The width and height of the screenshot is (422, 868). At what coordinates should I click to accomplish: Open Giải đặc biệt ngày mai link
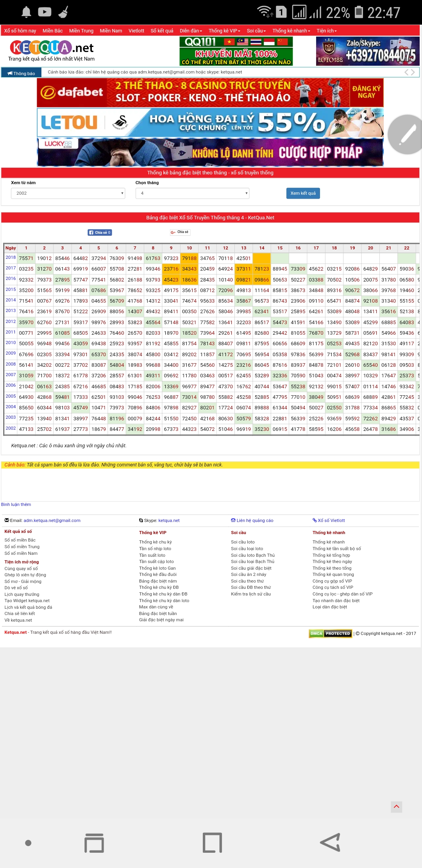point(161,620)
